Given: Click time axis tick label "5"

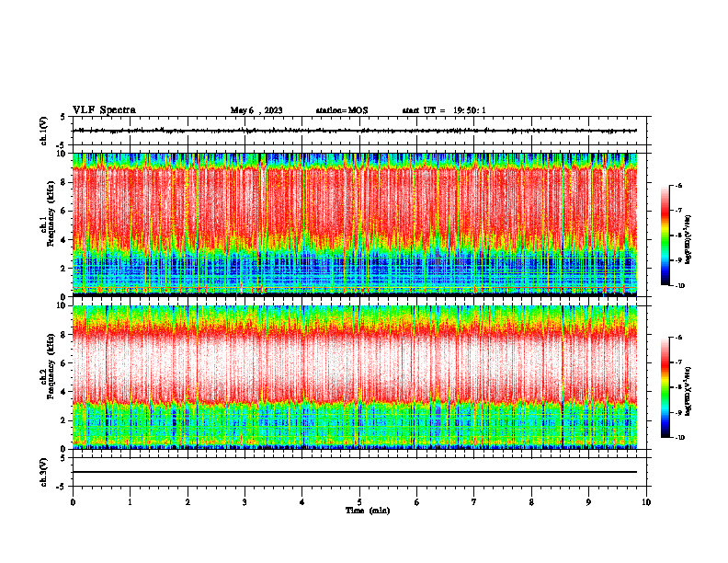Looking at the screenshot, I should pos(359,502).
